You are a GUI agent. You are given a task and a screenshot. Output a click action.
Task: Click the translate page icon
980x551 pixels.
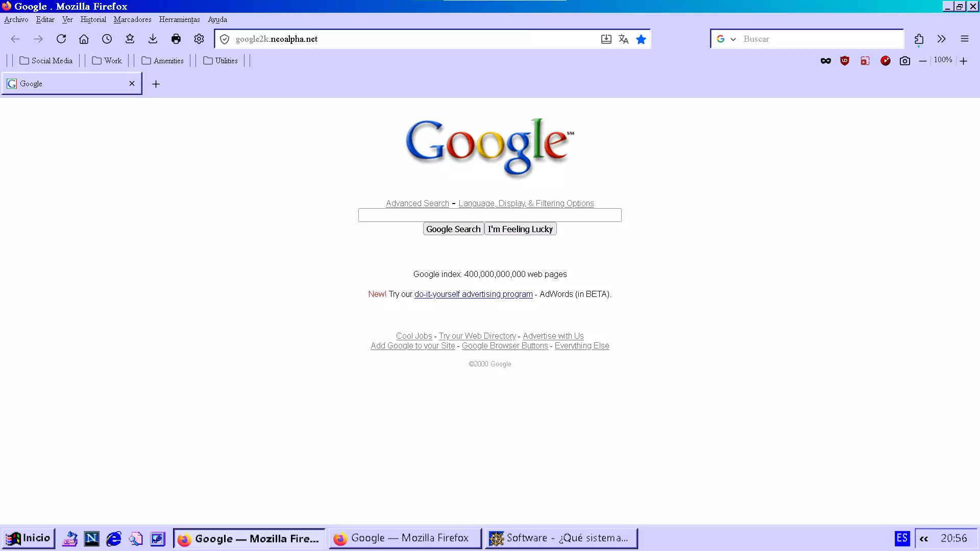[x=623, y=39]
